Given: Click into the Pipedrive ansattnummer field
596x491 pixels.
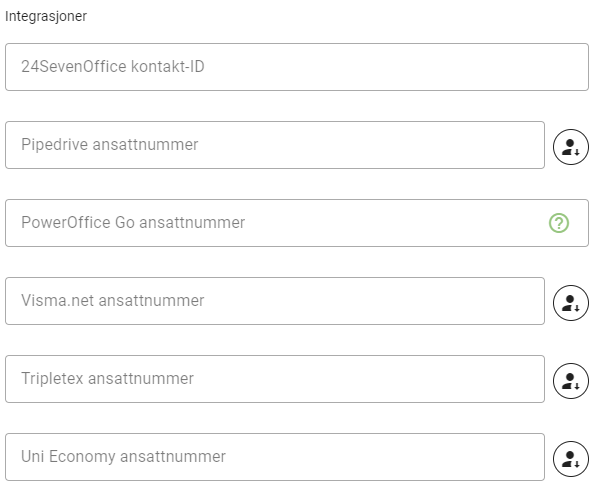Looking at the screenshot, I should pyautogui.click(x=275, y=145).
